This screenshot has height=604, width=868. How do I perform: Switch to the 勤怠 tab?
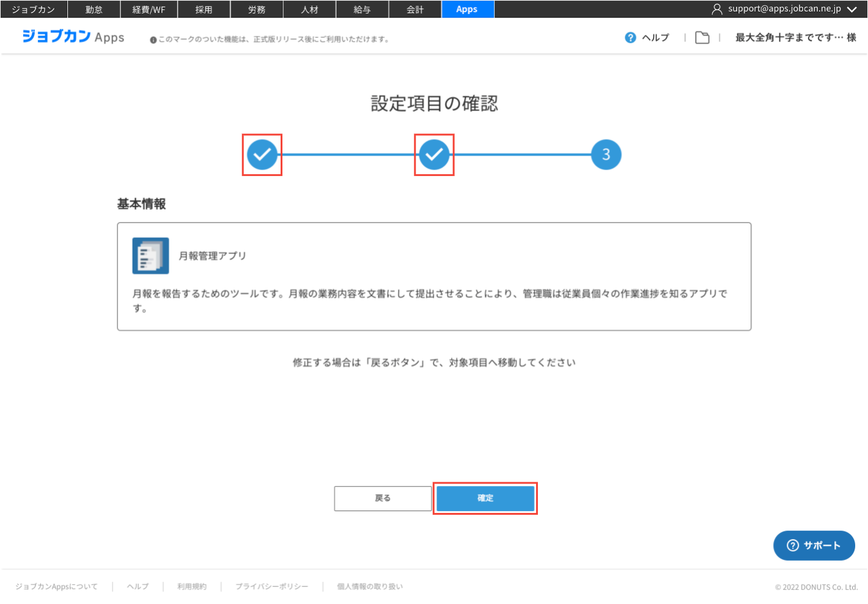click(x=94, y=9)
